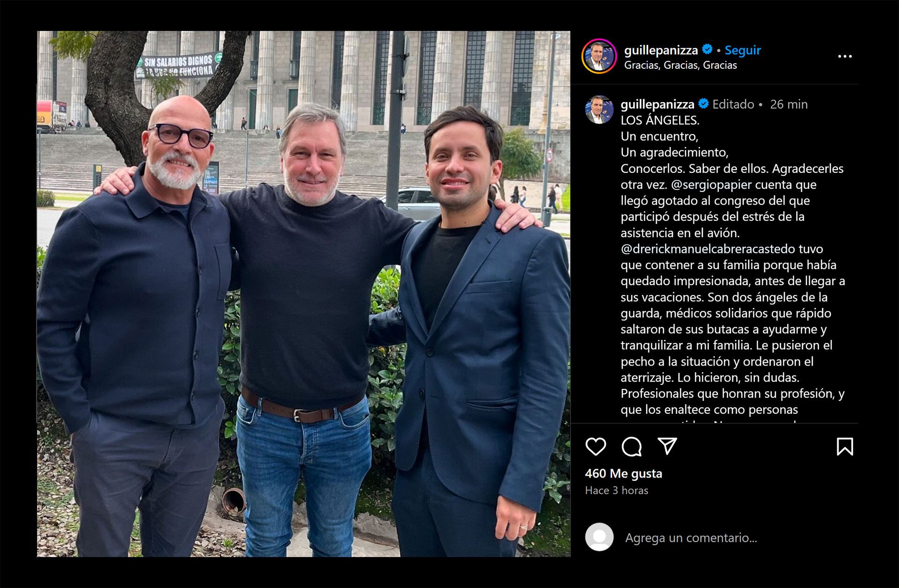Viewport: 899px width, 588px height.
Task: Open comments via speech bubble icon
Action: pos(631,447)
